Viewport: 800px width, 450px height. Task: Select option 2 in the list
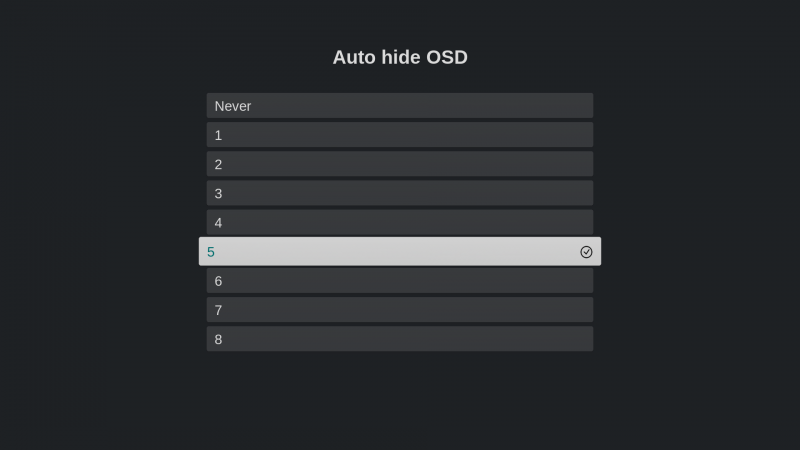399,164
